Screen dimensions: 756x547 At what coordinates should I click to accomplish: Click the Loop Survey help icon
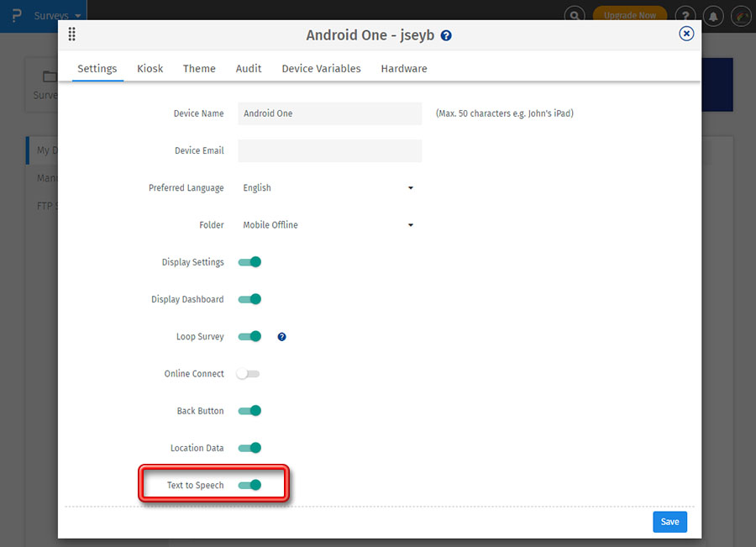tap(281, 337)
